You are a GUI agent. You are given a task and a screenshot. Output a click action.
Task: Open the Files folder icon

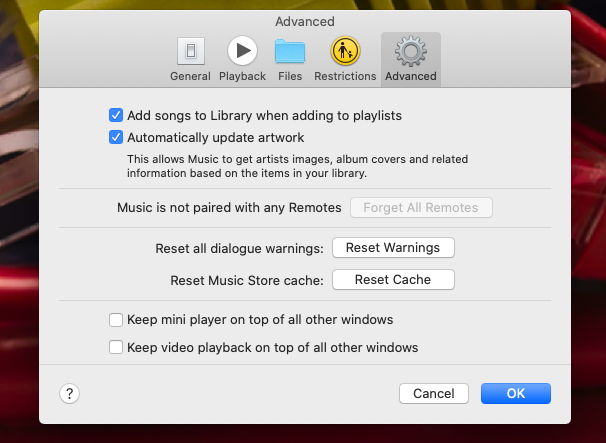pos(290,51)
